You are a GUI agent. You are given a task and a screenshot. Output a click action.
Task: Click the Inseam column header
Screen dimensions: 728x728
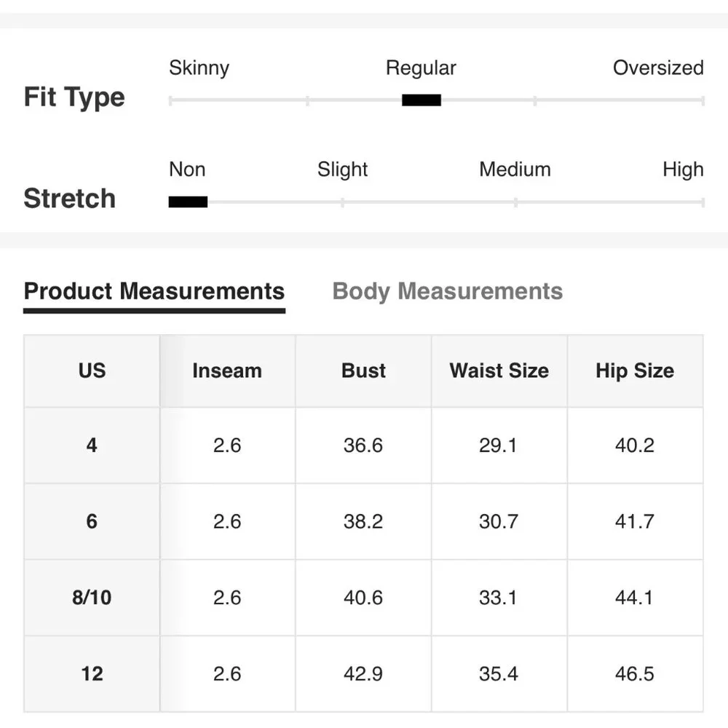click(x=226, y=371)
